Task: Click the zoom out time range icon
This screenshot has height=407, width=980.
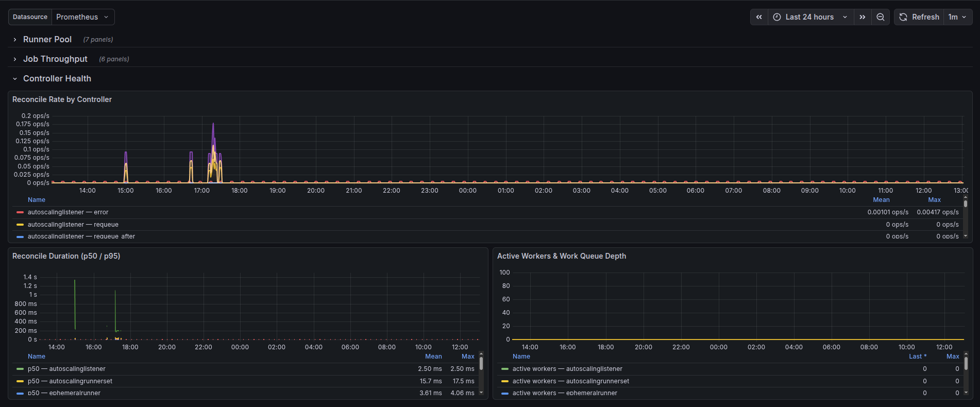Action: [x=881, y=17]
